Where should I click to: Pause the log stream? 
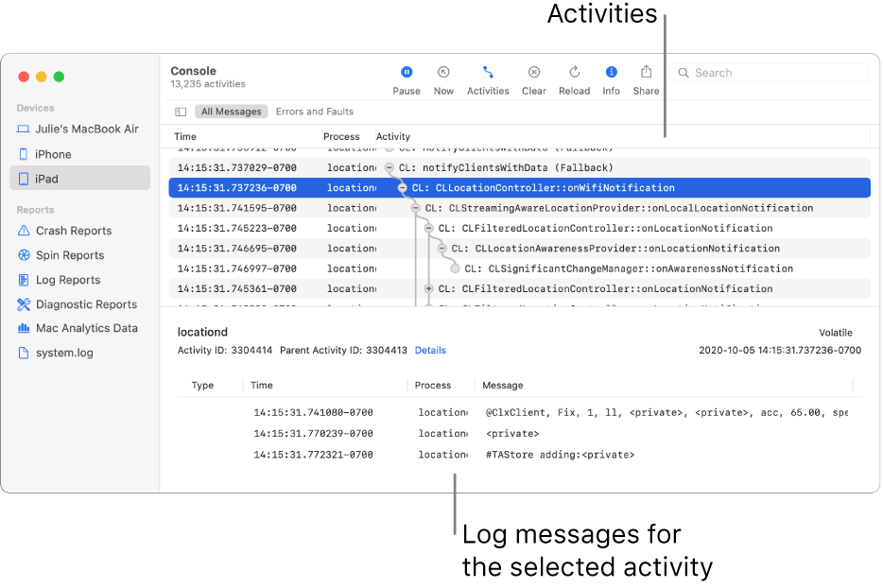(x=406, y=80)
